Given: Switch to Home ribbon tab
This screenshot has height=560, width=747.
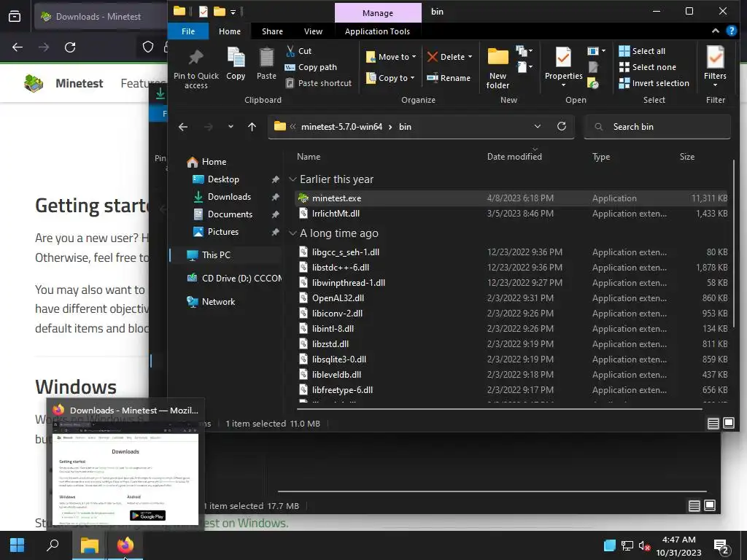Looking at the screenshot, I should [230, 31].
